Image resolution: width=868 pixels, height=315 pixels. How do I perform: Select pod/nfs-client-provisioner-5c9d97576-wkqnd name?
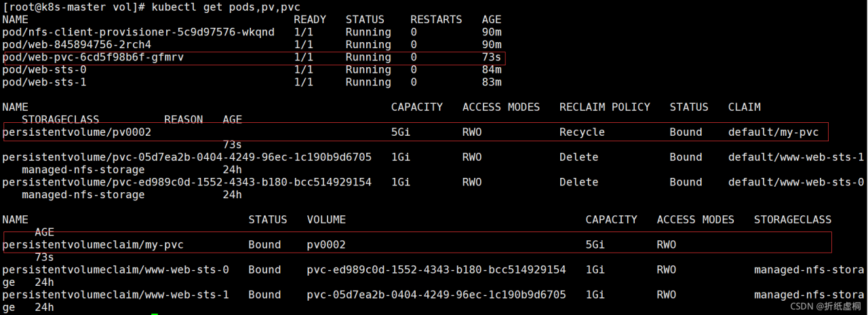pos(138,32)
